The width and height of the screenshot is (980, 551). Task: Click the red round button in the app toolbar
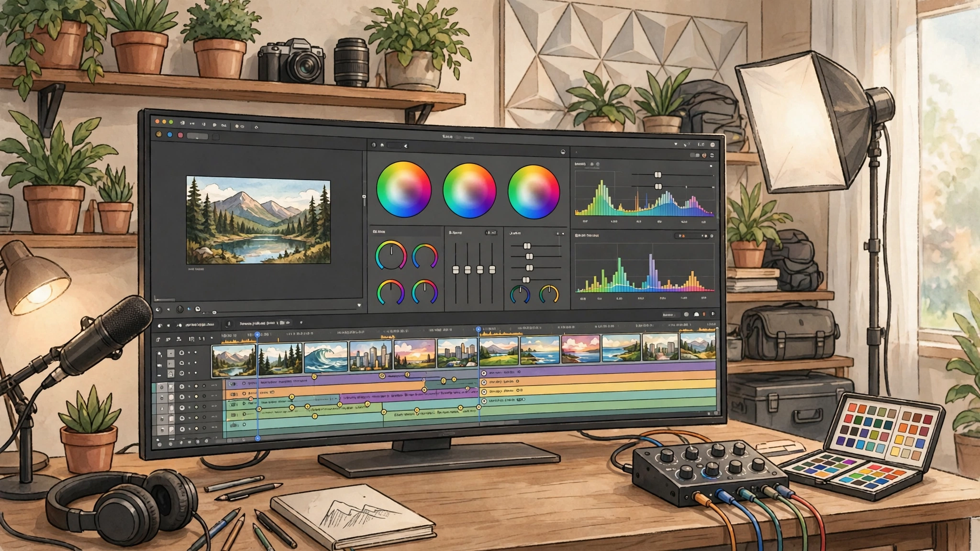(180, 135)
